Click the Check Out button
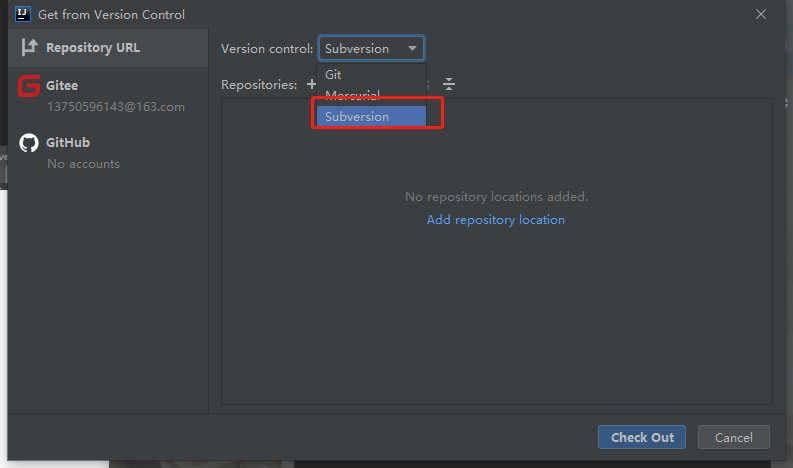This screenshot has width=793, height=468. click(x=642, y=437)
